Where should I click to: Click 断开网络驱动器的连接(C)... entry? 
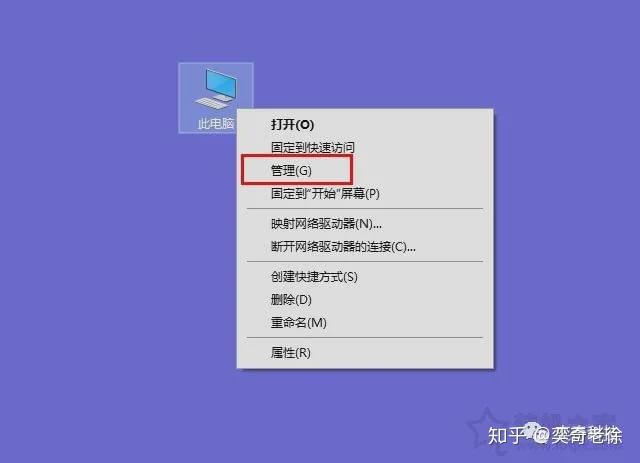(x=343, y=247)
